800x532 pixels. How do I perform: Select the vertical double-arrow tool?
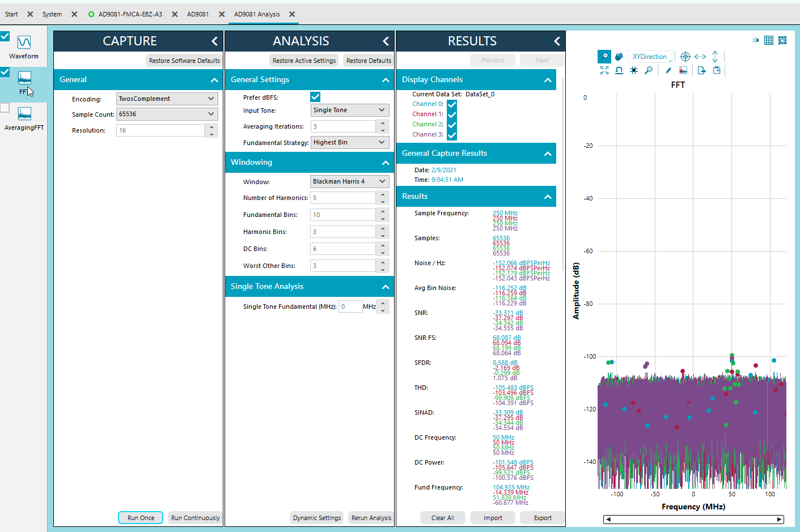[715, 57]
